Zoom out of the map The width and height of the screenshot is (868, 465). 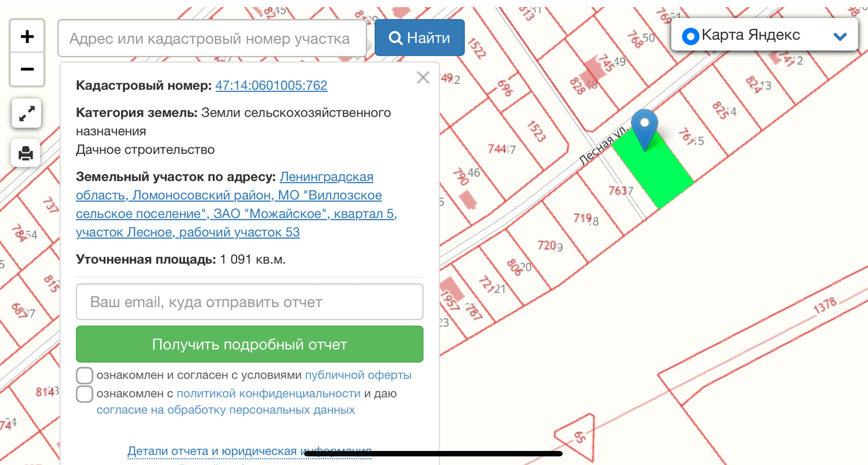point(27,69)
